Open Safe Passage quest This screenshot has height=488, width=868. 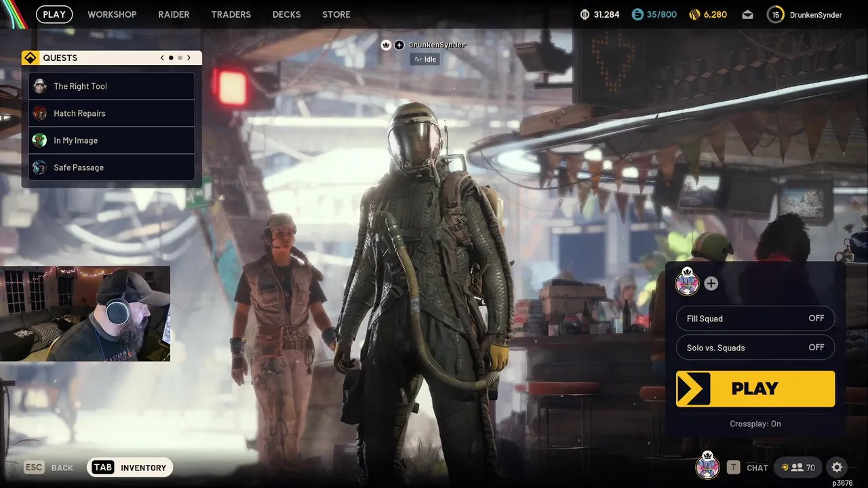[112, 167]
